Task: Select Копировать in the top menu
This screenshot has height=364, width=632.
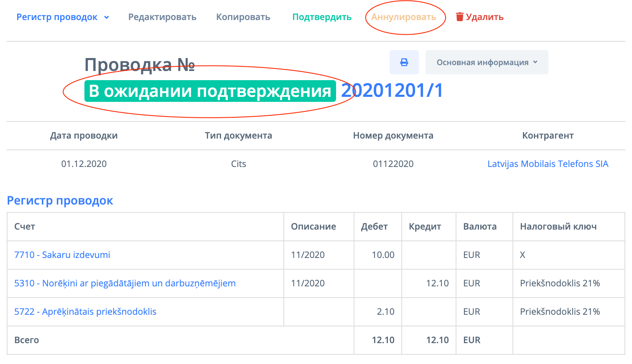Action: tap(243, 17)
